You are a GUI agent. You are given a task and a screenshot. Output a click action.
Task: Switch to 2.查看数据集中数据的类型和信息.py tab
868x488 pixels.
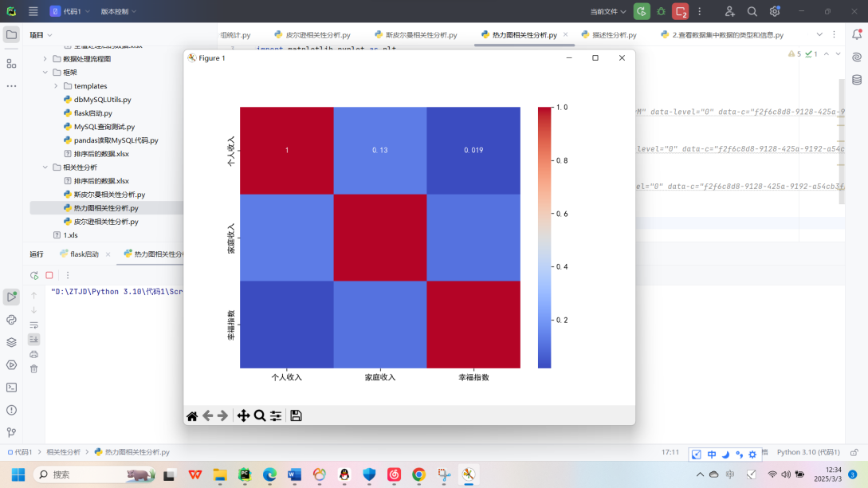coord(722,35)
